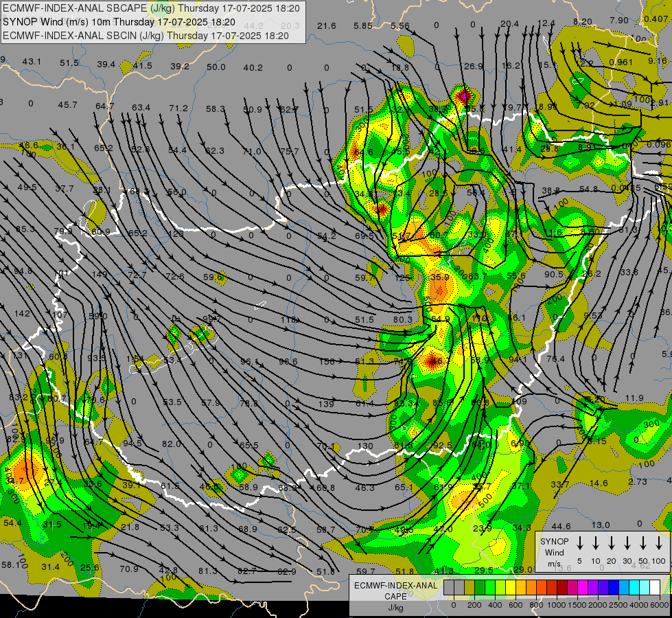The height and width of the screenshot is (618, 672).
Task: Click the map value 0.407
Action: [656, 19]
